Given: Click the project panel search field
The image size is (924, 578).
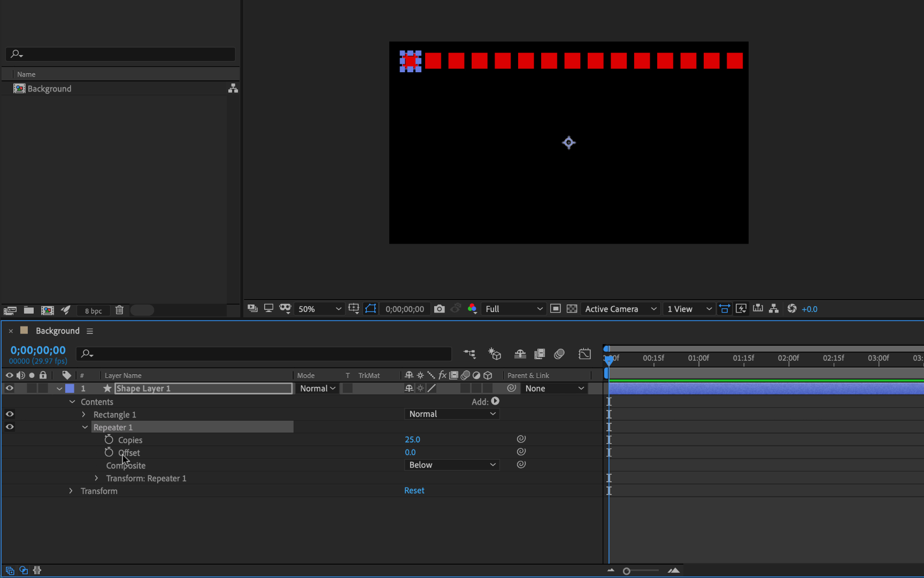Looking at the screenshot, I should coord(120,54).
